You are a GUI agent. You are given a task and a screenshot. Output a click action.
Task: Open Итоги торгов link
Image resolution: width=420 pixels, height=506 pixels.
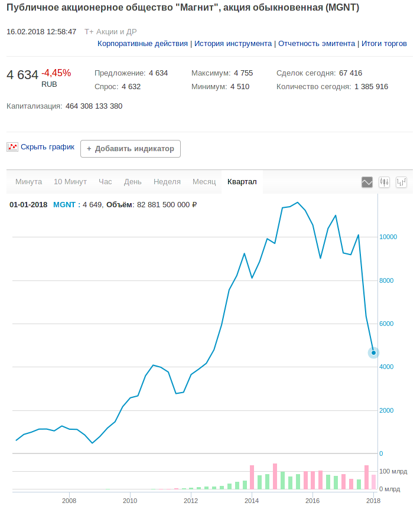click(384, 44)
